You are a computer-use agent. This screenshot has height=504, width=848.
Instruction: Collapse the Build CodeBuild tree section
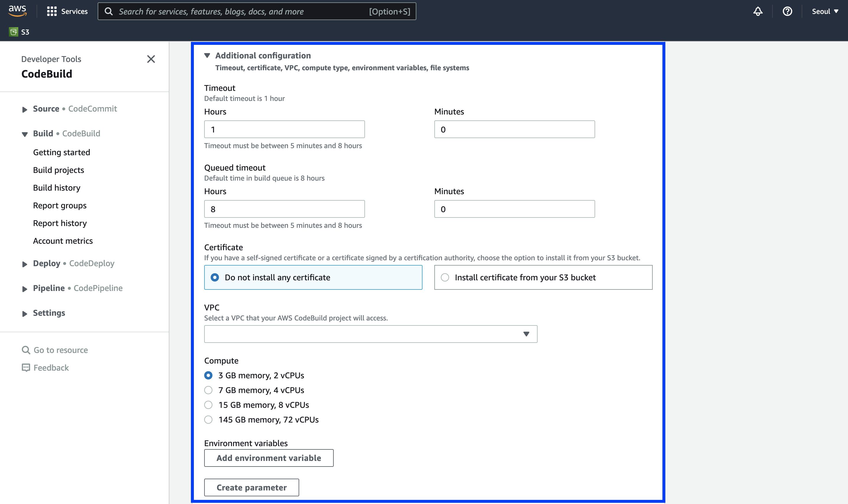pyautogui.click(x=24, y=134)
